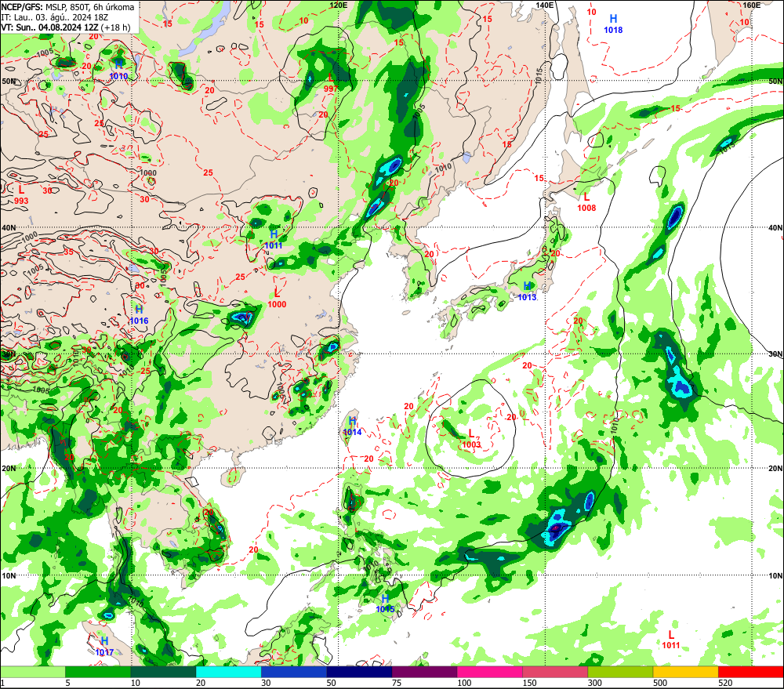The width and height of the screenshot is (784, 689).
Task: Pick the magenta 100–150 legend swatch
Action: (489, 673)
